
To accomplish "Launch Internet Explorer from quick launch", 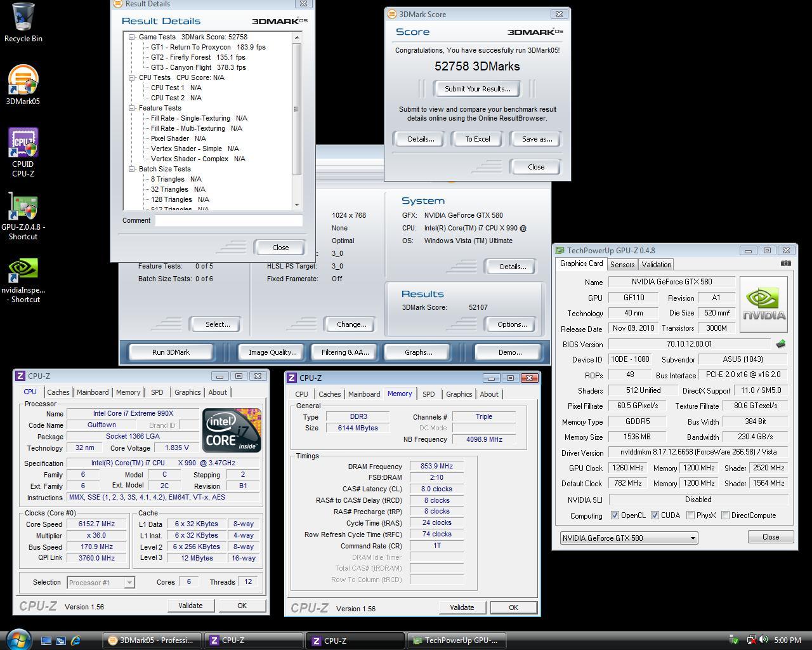I will pos(75,640).
